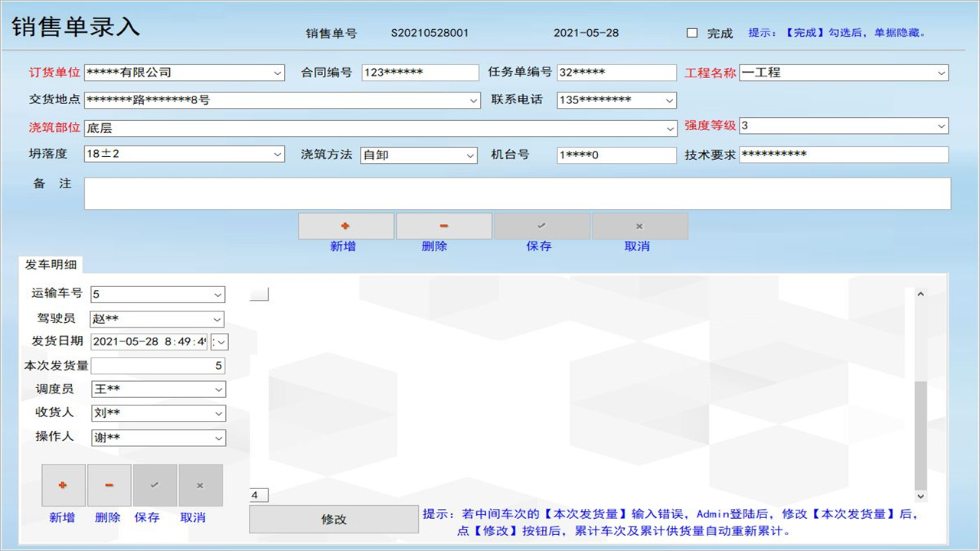Click the top 取消 cross icon

point(639,225)
